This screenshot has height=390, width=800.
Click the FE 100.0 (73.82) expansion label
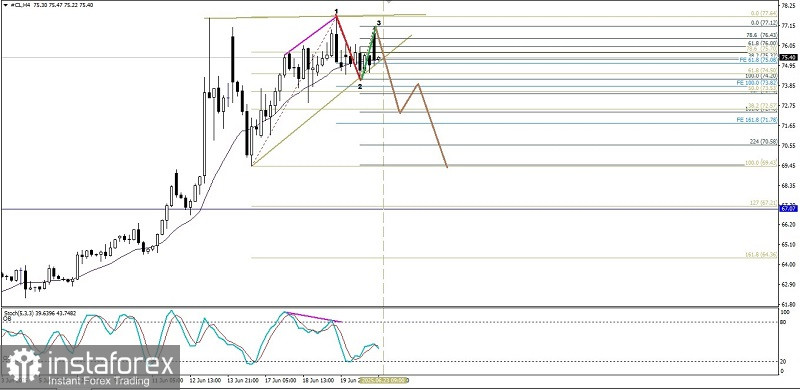757,82
